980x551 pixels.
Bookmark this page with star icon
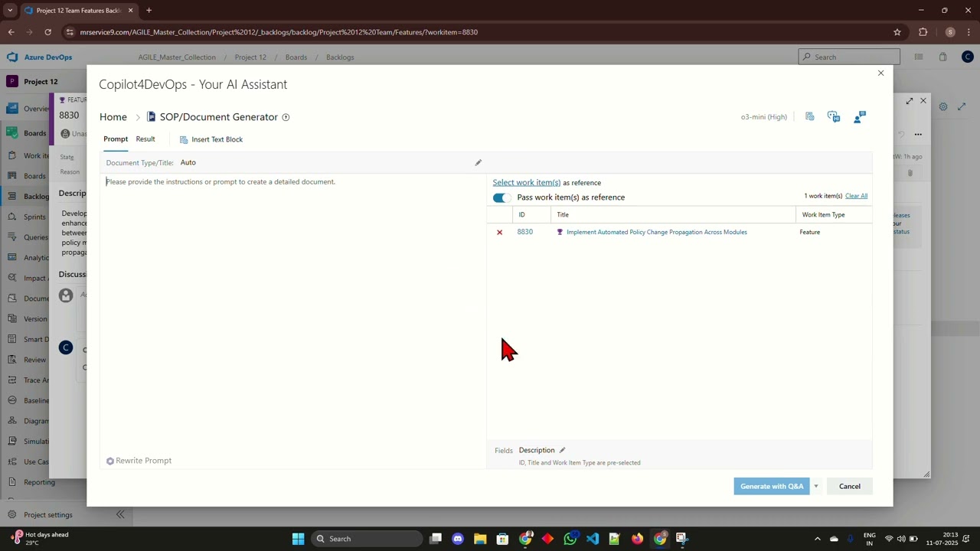[897, 32]
